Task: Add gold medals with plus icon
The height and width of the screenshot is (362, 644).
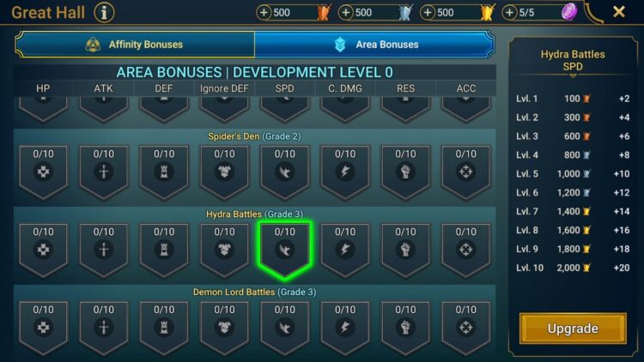Action: (428, 13)
